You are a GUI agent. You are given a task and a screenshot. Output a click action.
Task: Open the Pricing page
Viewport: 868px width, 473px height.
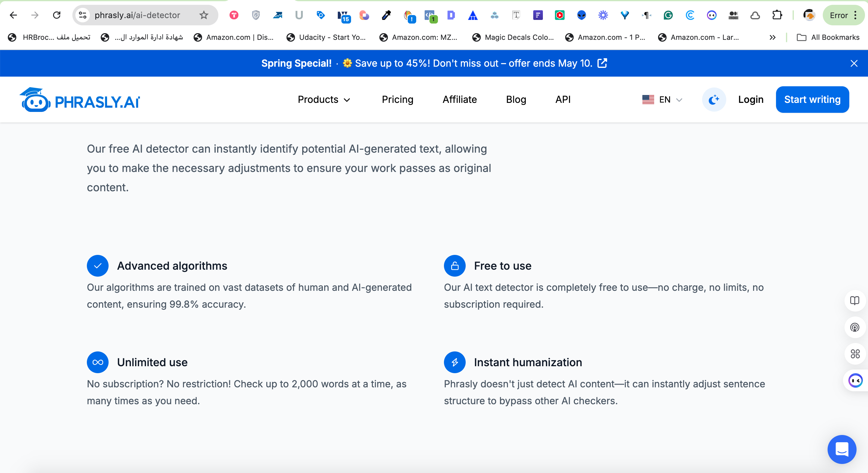click(x=398, y=100)
